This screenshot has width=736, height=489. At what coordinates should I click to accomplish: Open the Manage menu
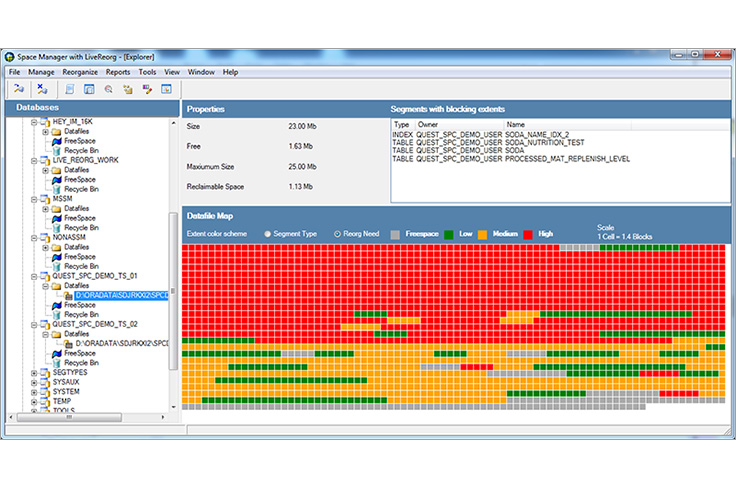(x=41, y=72)
